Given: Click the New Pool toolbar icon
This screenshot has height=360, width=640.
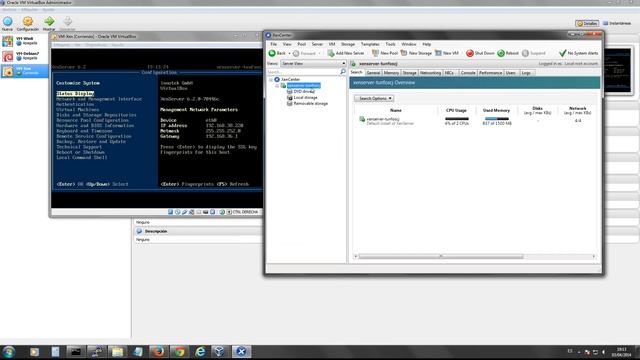Looking at the screenshot, I should (375, 53).
